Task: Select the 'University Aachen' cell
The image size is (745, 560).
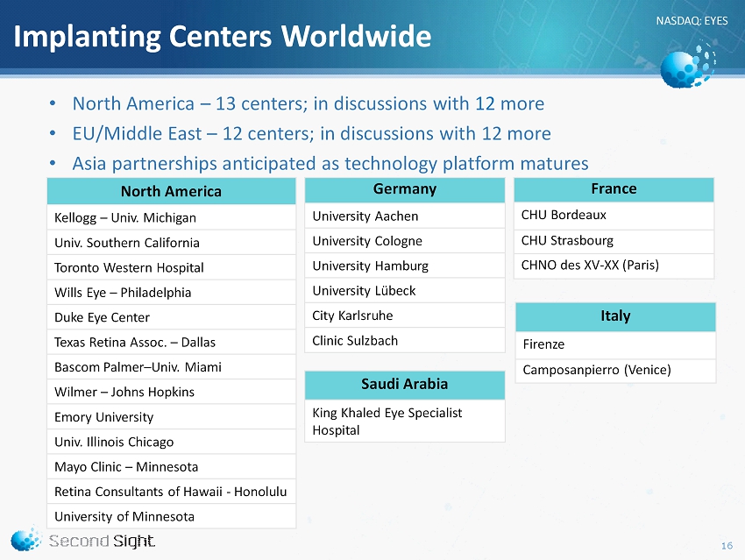Action: coord(405,216)
